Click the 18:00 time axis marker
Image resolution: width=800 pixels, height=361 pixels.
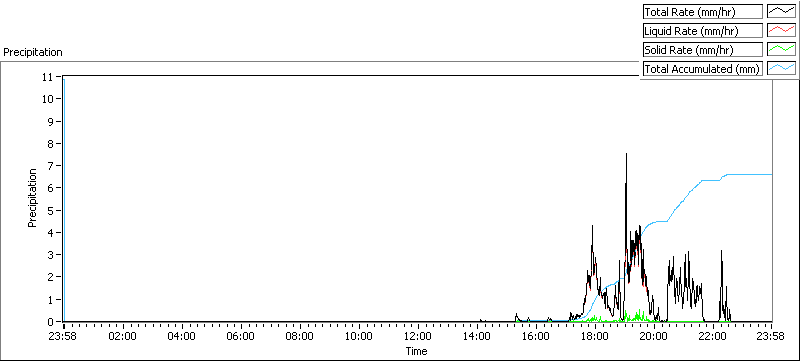point(595,337)
